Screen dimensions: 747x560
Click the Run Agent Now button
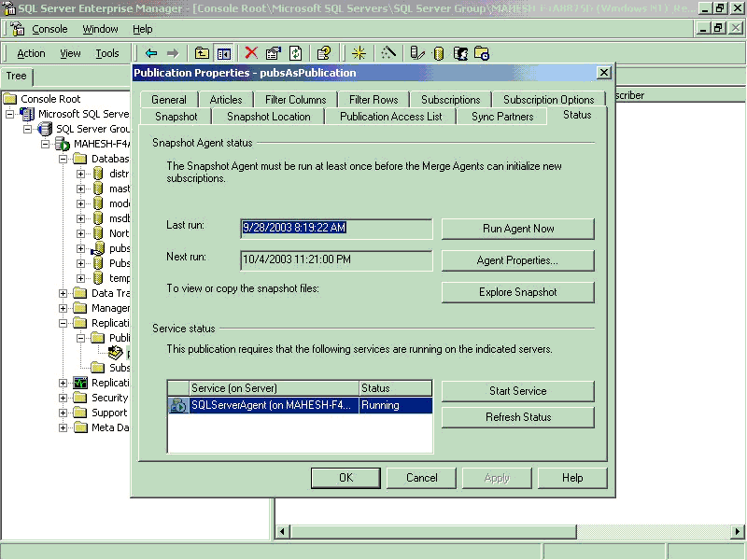[x=518, y=229]
